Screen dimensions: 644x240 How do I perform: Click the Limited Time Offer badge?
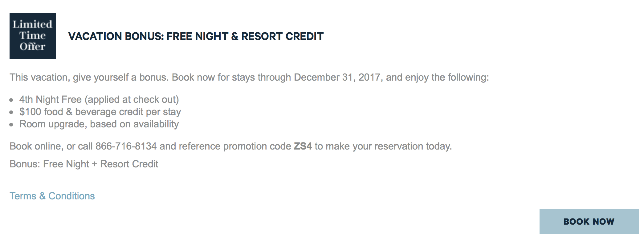33,36
